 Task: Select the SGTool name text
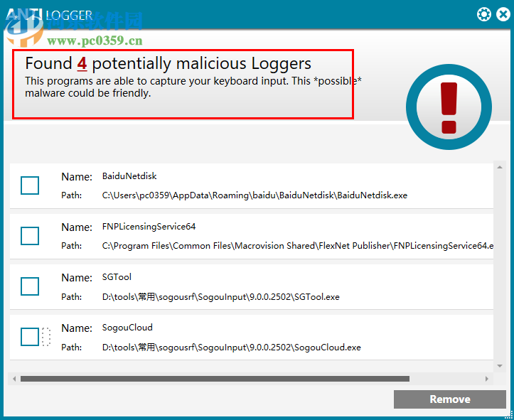click(x=117, y=277)
